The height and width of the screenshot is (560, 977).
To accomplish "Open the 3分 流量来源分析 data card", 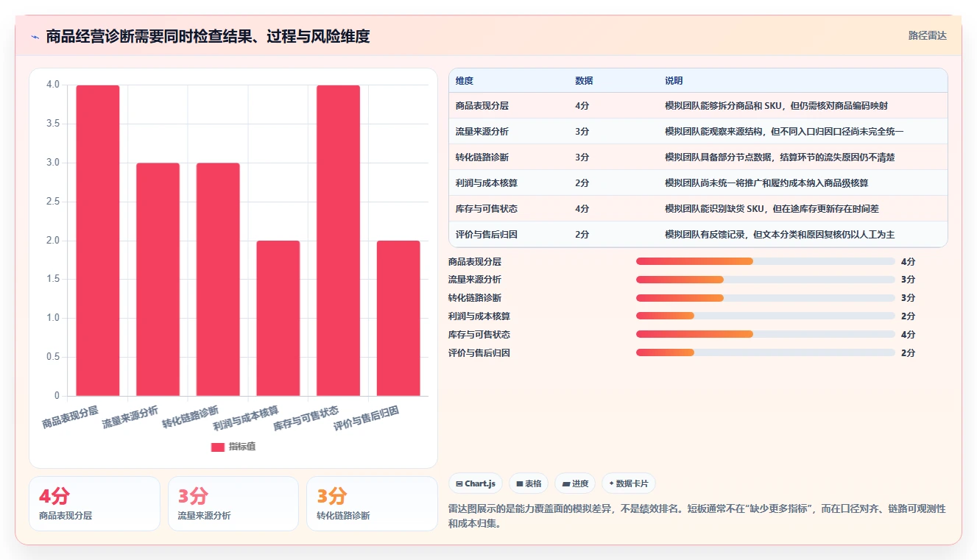I will (x=233, y=503).
